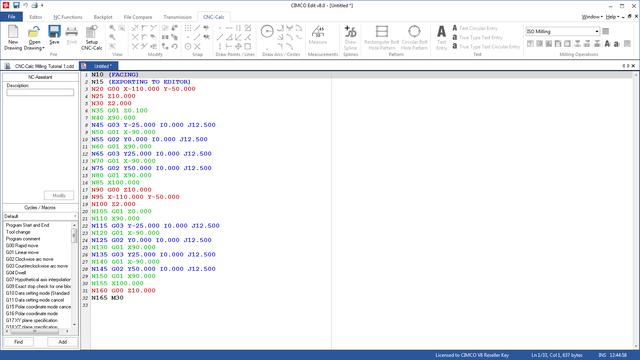Click the save icon in quick access toolbar
The width and height of the screenshot is (640, 360).
16,5
